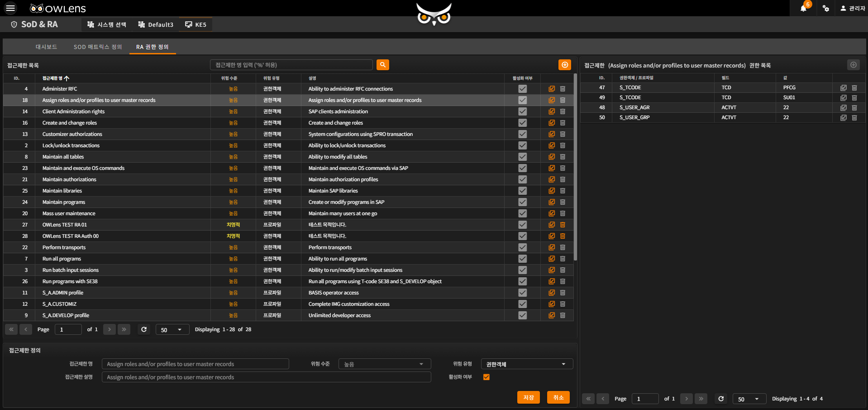Switch to the 대시보드 tab

[46, 47]
